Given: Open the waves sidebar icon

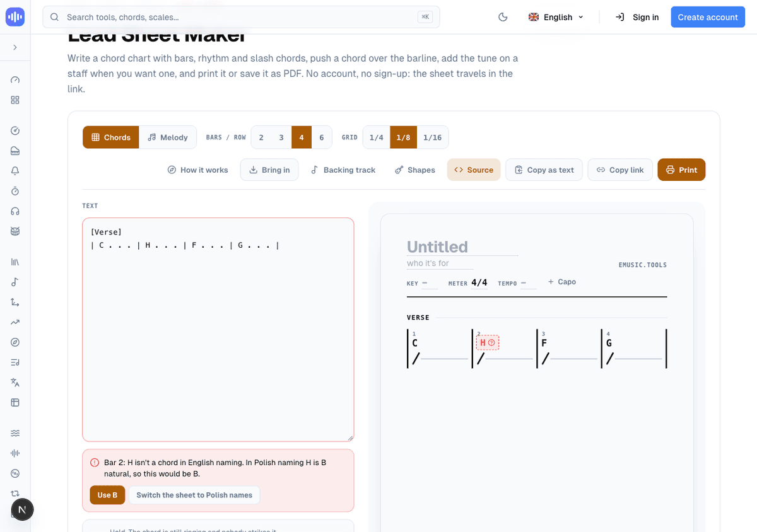Looking at the screenshot, I should [x=15, y=433].
